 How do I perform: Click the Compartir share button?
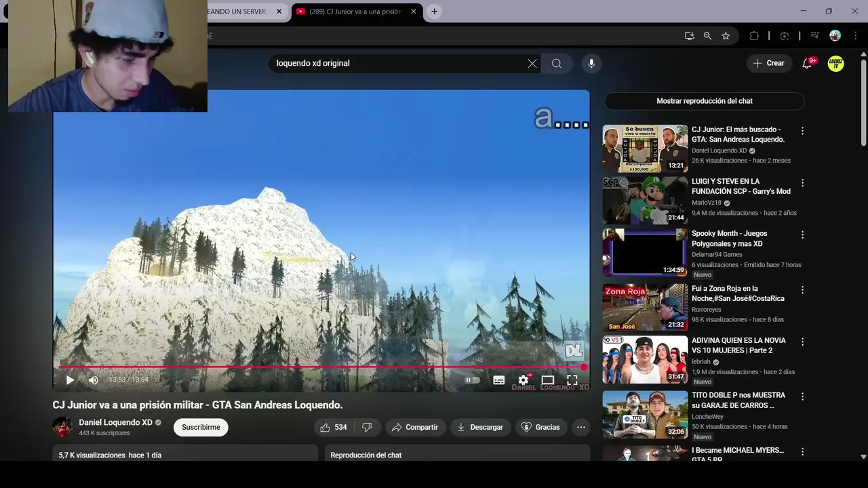[415, 427]
